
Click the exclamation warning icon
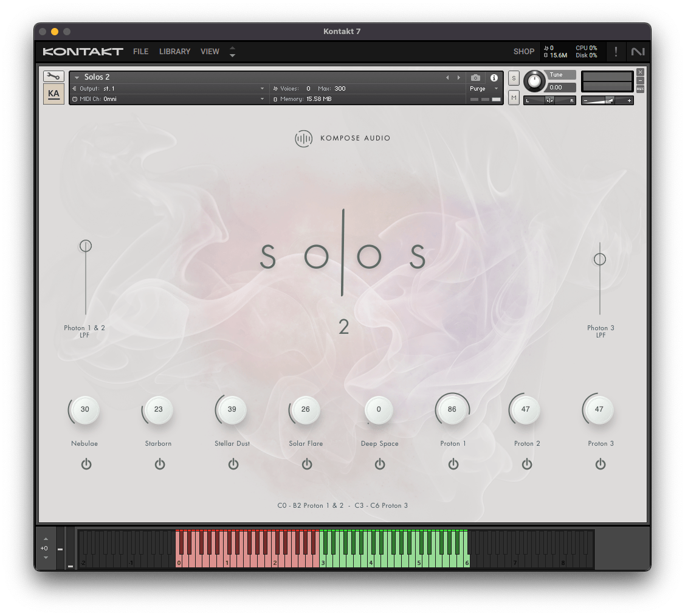click(x=616, y=52)
